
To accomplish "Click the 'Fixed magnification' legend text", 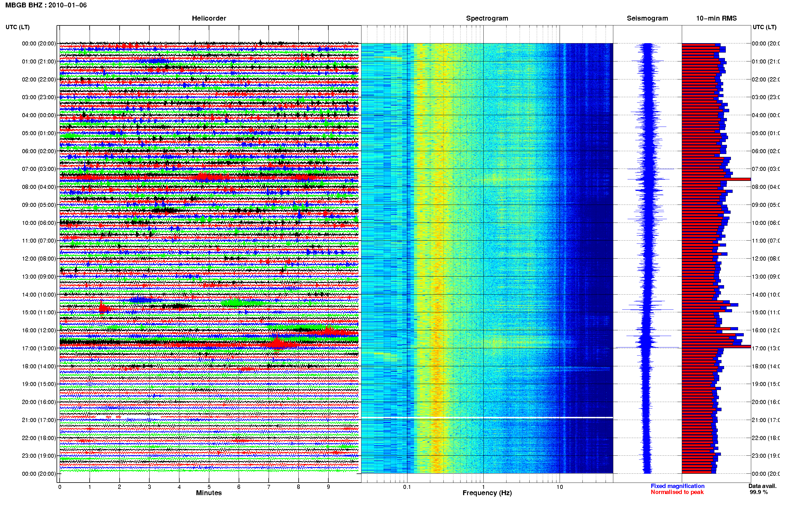I will click(678, 486).
